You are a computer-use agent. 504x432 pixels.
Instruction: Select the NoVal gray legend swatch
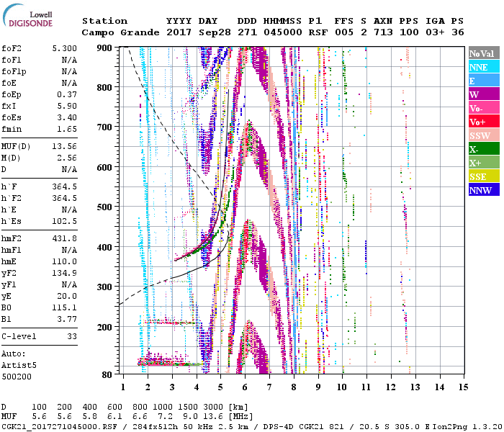(x=484, y=53)
